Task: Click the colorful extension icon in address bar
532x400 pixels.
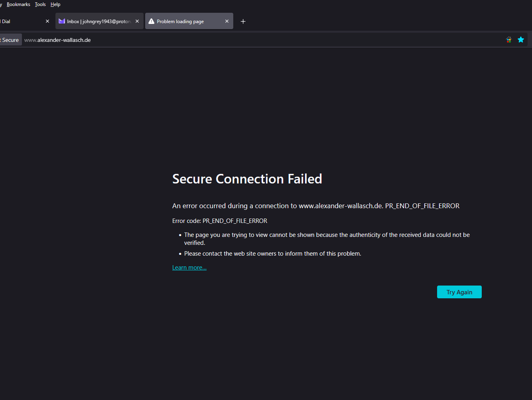Action: click(508, 39)
